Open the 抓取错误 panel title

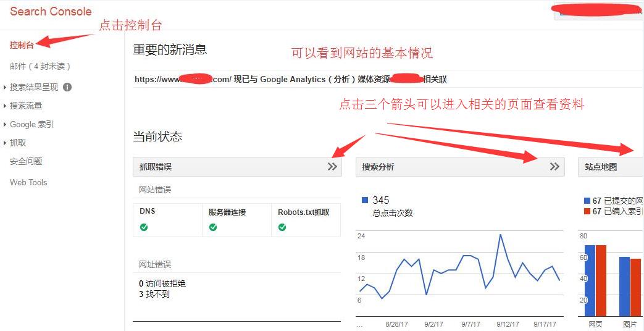click(x=156, y=167)
